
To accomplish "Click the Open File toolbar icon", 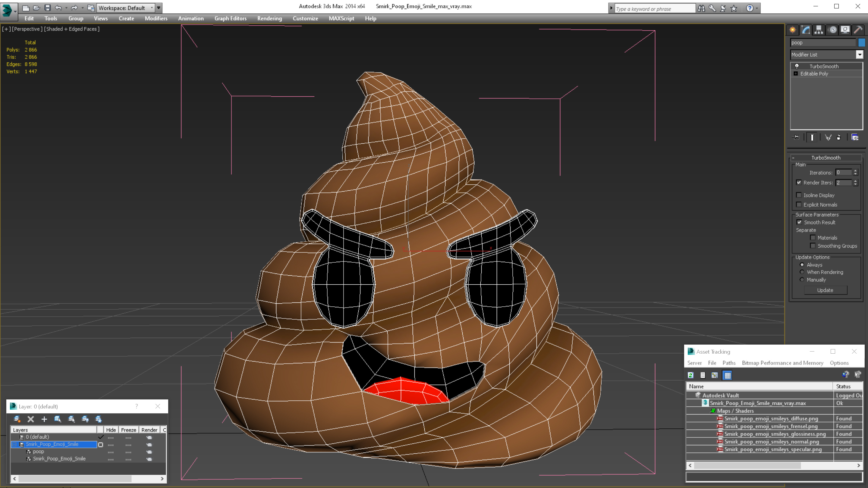I will coord(37,8).
